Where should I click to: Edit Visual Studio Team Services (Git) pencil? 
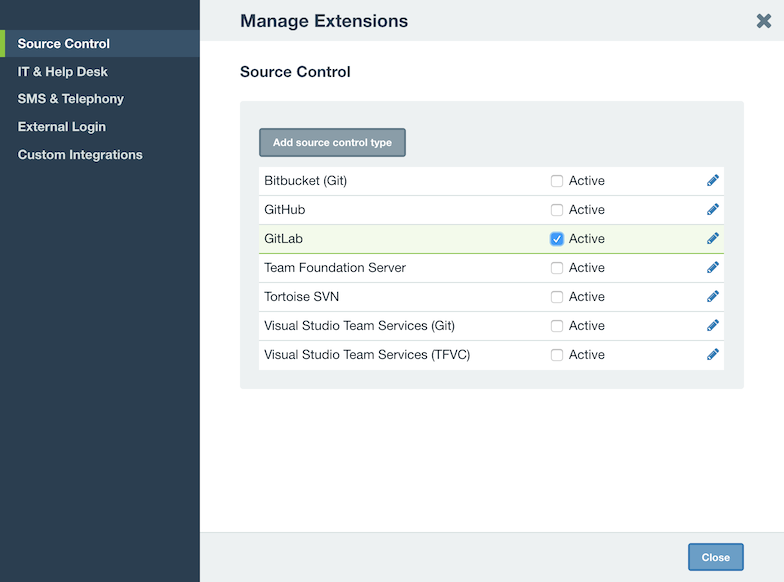(x=712, y=326)
